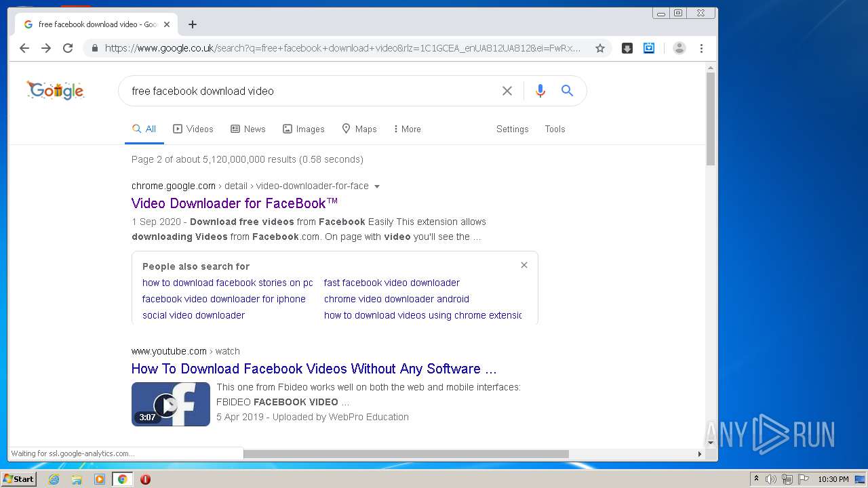Click the scrollbar down arrow
The width and height of the screenshot is (868, 488).
711,443
